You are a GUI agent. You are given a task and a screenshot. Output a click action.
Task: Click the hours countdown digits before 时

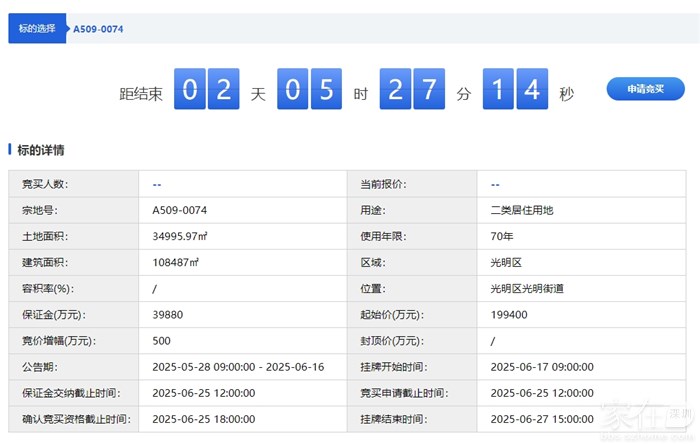click(x=311, y=90)
